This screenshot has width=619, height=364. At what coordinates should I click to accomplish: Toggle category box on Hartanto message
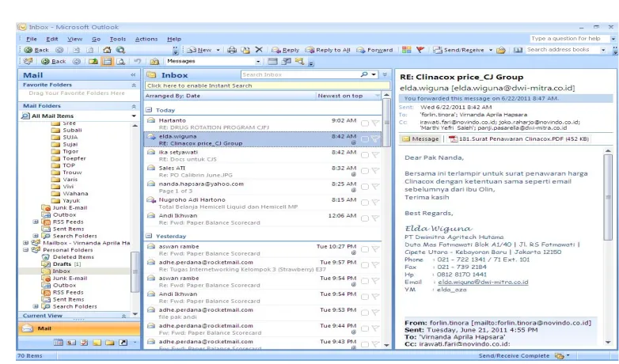point(365,123)
